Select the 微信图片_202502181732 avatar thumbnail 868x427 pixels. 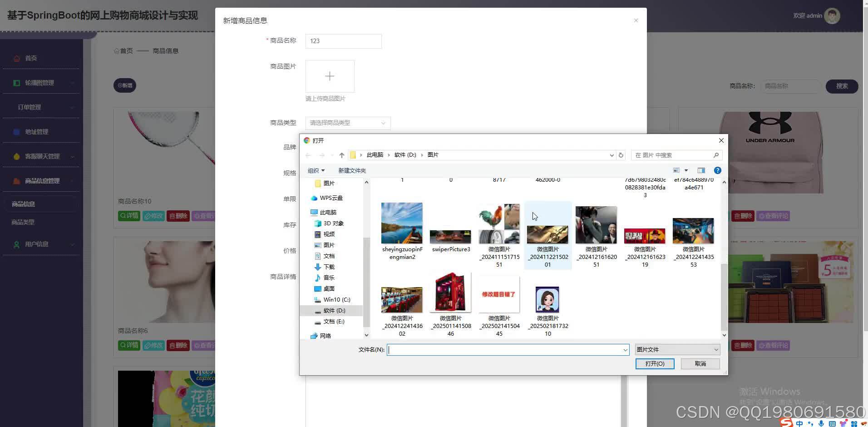(x=547, y=299)
